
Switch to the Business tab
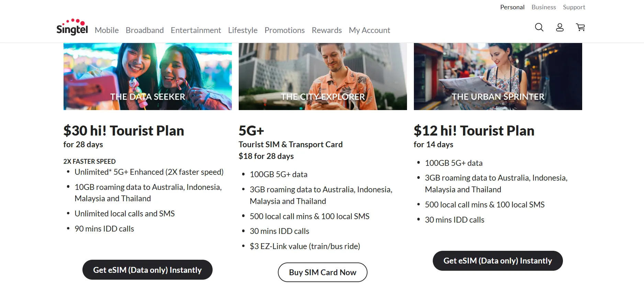543,7
